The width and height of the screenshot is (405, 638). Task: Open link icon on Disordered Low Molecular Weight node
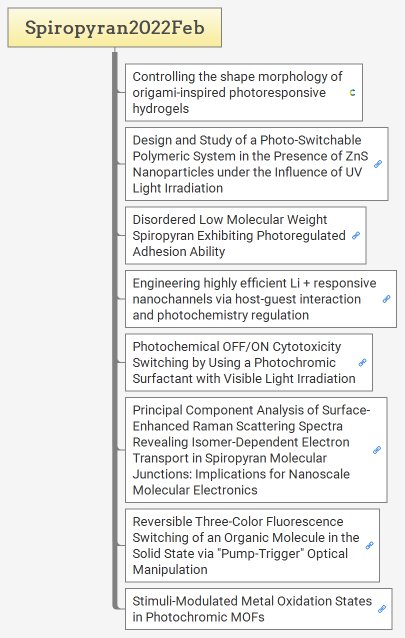pyautogui.click(x=356, y=236)
